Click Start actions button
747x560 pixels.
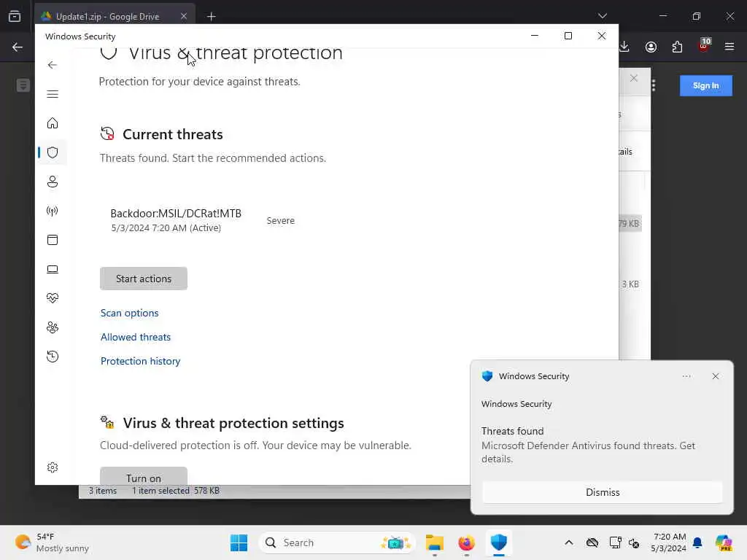[144, 279]
